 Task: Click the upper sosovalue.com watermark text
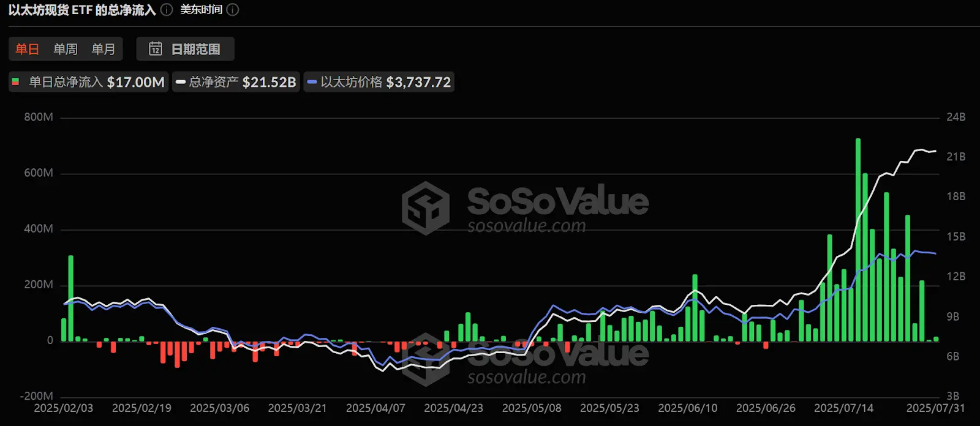click(527, 226)
